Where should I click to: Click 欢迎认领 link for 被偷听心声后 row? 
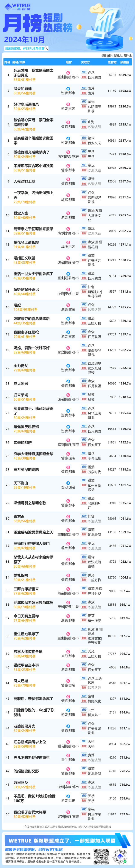click(x=94, y=127)
